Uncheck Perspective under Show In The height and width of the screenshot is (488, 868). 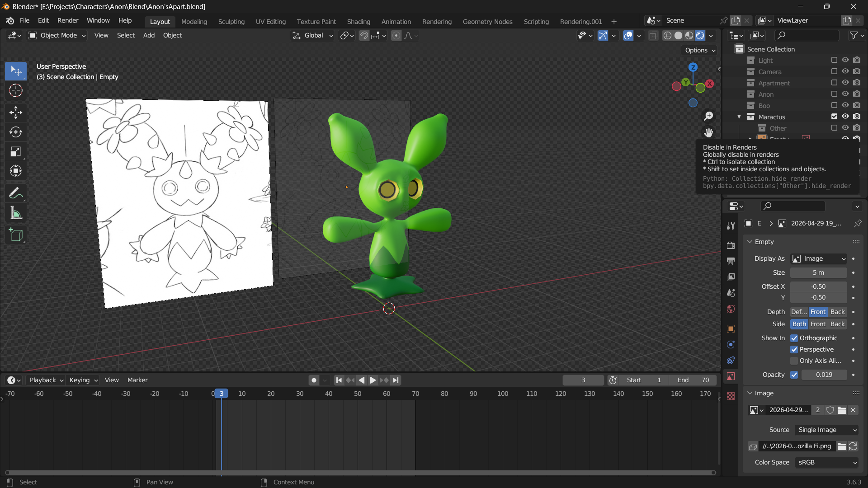794,349
